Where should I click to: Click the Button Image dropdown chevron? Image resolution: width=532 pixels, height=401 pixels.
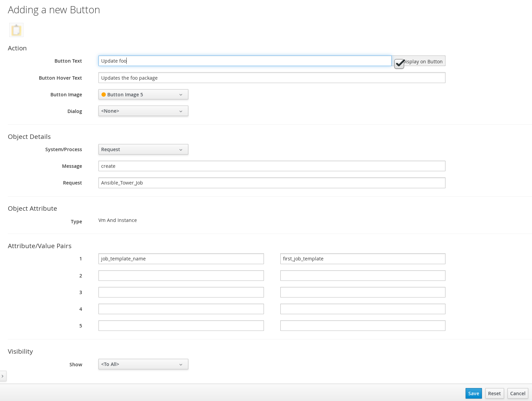point(181,94)
